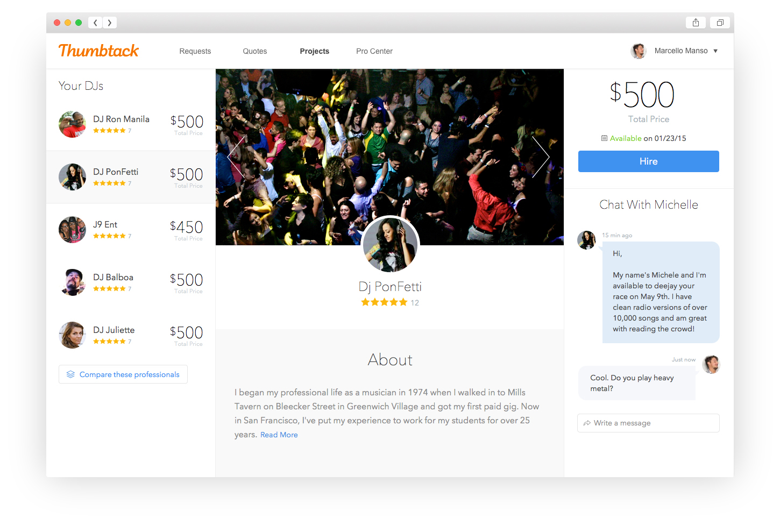Click the browser tabs overview icon
This screenshot has height=532, width=780.
[x=720, y=23]
